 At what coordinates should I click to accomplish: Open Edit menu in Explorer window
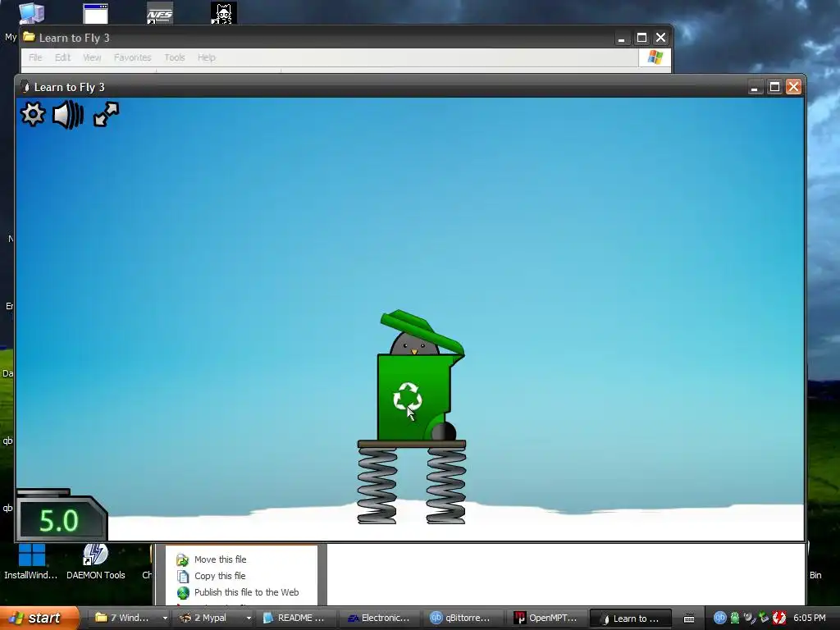tap(62, 57)
